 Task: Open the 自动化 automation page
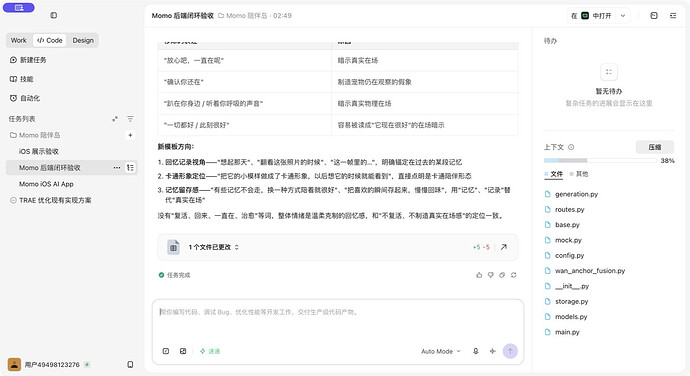point(25,98)
